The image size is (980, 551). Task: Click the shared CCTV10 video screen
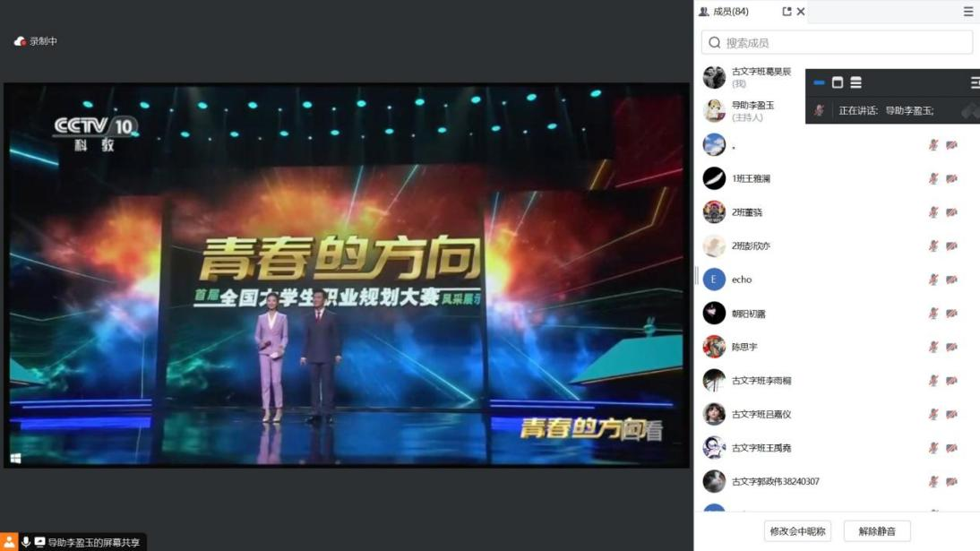(x=347, y=275)
